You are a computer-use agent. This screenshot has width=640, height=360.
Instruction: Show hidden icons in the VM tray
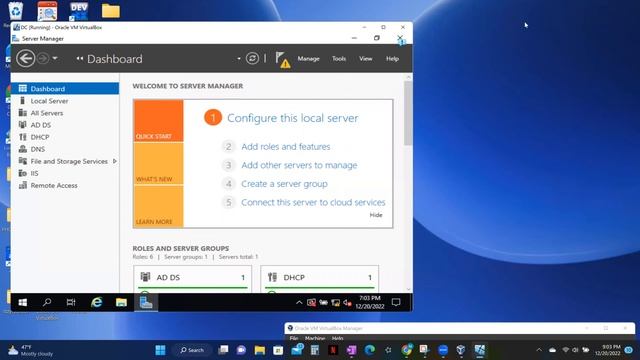[299, 303]
